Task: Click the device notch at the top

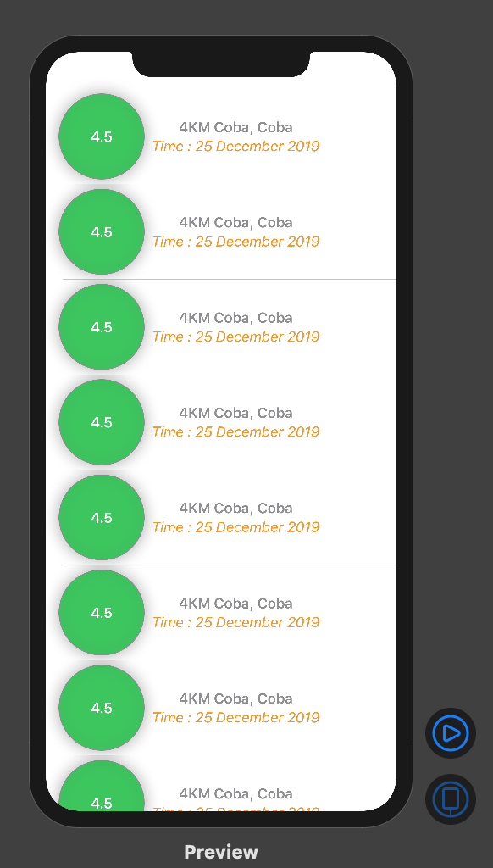Action: pyautogui.click(x=221, y=64)
